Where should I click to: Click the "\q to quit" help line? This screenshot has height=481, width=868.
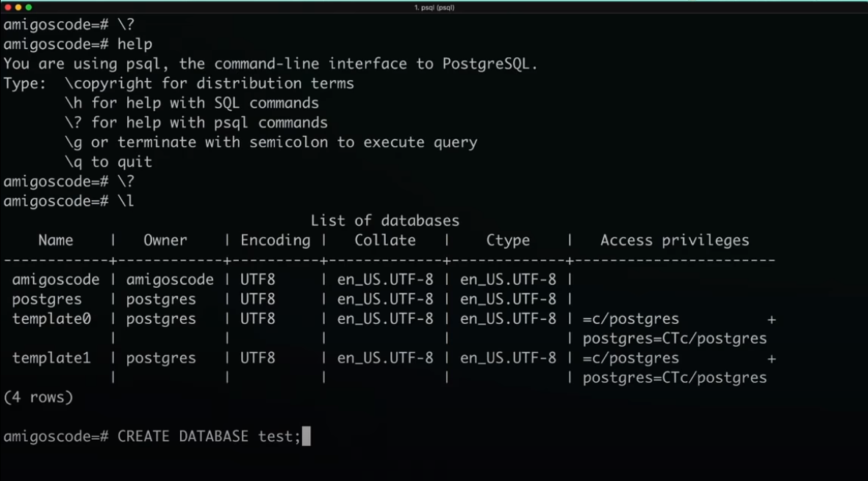click(x=108, y=162)
